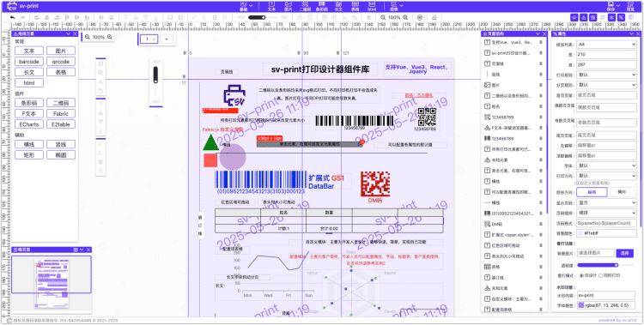This screenshot has width=644, height=325.
Task: Toggle the third purple toolbar toggle button
Action: coord(593,18)
